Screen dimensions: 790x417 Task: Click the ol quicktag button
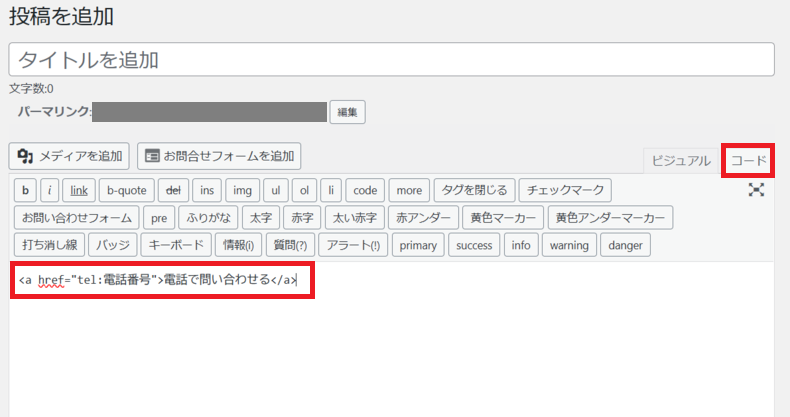coord(304,190)
